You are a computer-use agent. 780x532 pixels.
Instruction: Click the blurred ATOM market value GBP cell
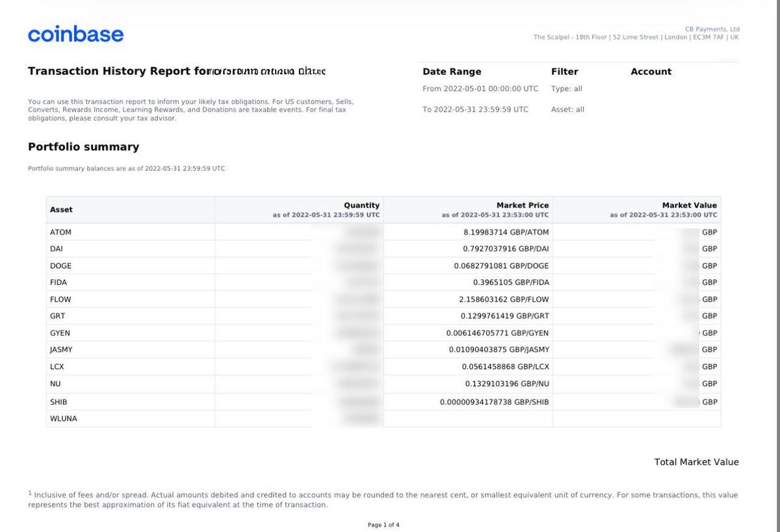[636, 232]
